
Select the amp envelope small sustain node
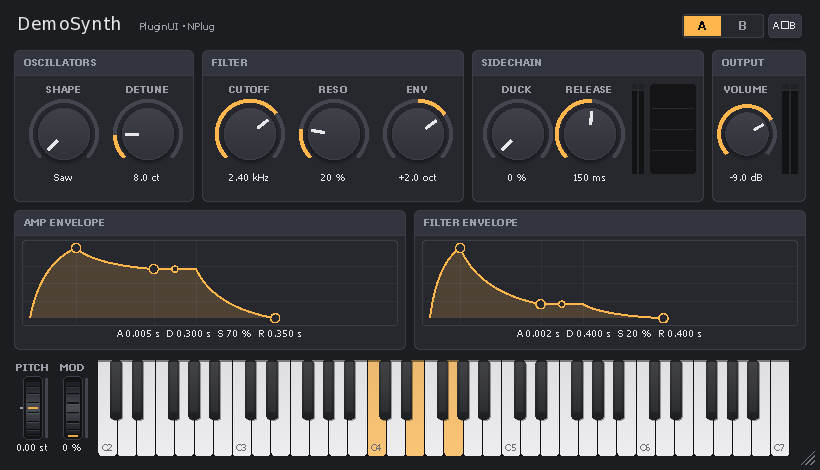click(x=175, y=269)
